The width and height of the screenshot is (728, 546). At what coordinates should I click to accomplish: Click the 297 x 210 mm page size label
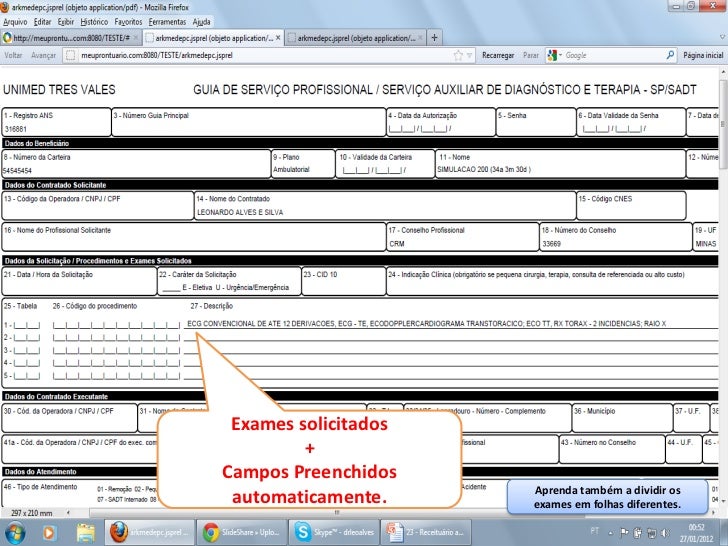click(32, 513)
